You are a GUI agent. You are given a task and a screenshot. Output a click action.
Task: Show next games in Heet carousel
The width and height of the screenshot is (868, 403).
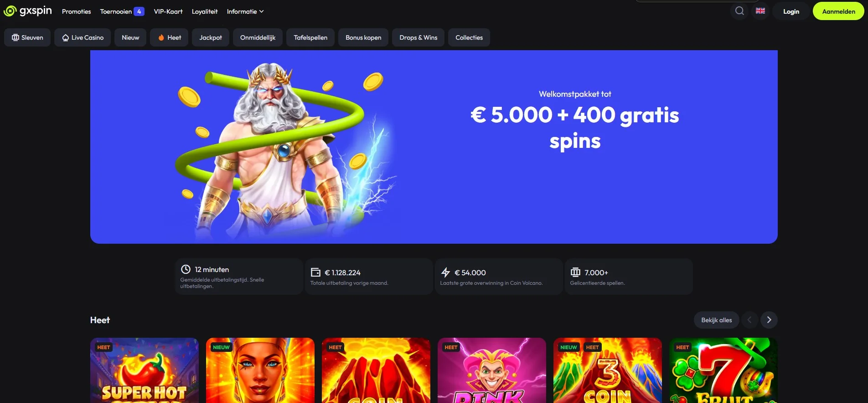pos(769,320)
